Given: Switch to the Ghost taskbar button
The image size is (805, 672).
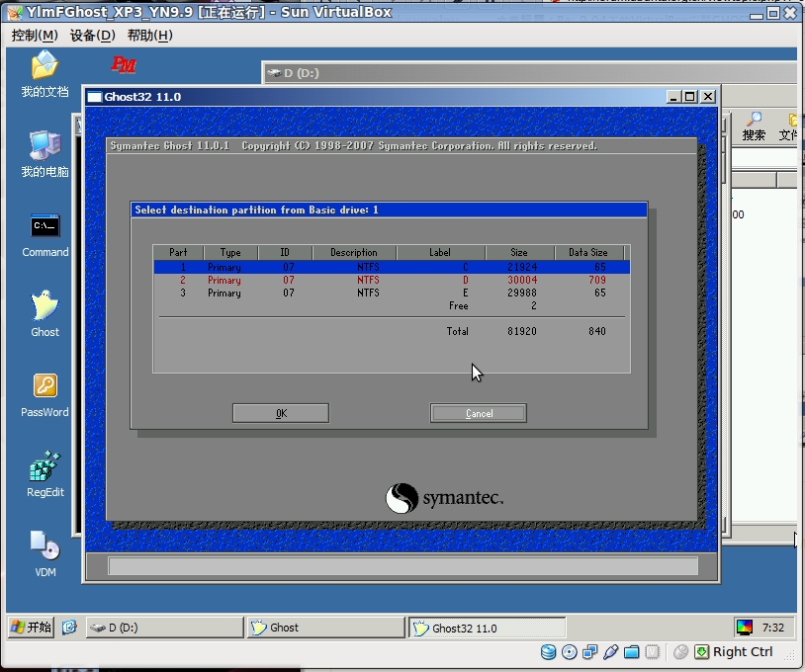Looking at the screenshot, I should [x=326, y=628].
